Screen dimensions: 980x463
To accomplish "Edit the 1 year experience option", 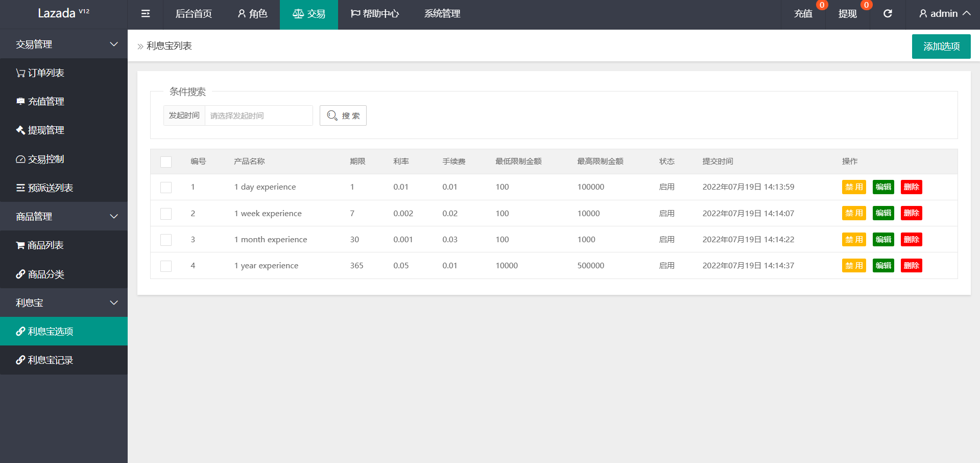I will [x=883, y=266].
